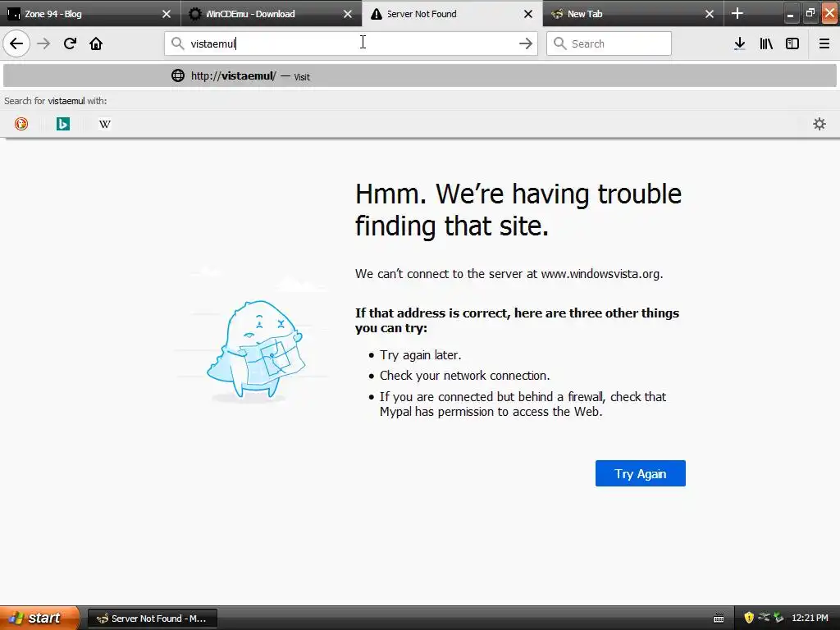Screen dimensions: 840x630
Task: Open search settings gear
Action: [819, 124]
